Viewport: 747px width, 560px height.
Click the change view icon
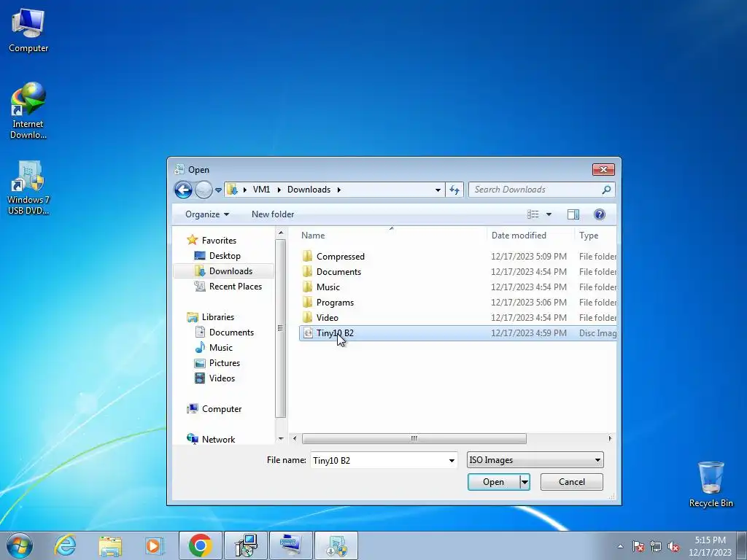point(533,214)
